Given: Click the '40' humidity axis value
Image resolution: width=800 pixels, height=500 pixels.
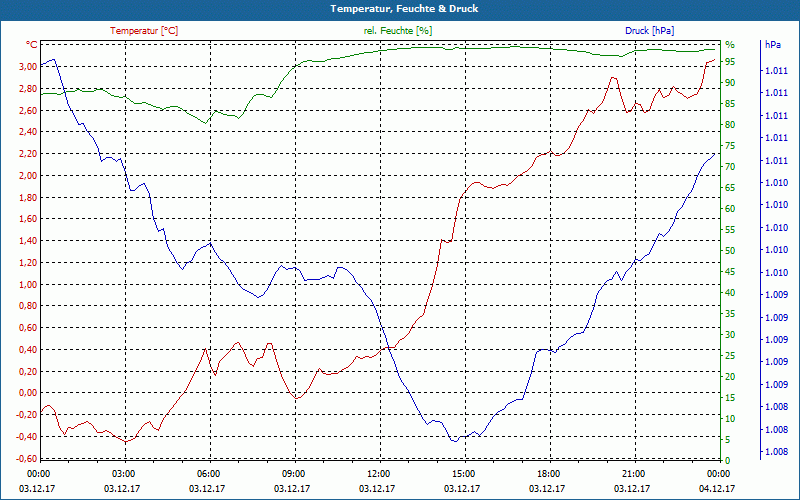Looking at the screenshot, I should click(730, 293).
